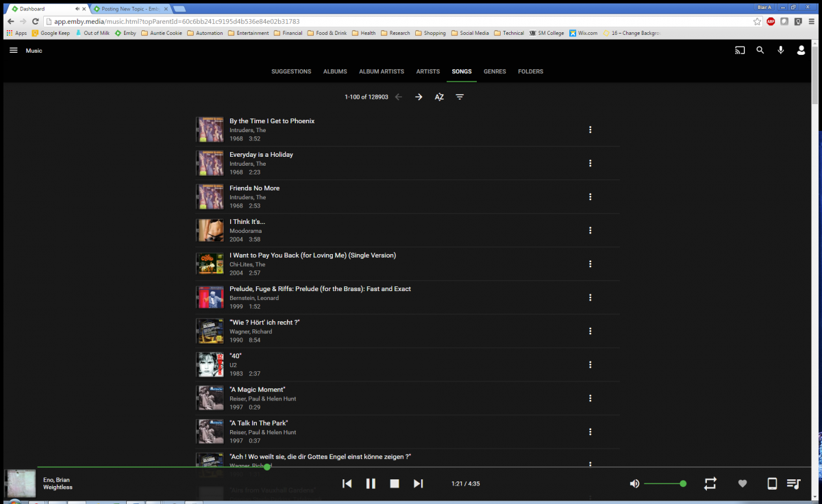Open more options for "40" by U2
The width and height of the screenshot is (822, 504).
pyautogui.click(x=590, y=364)
